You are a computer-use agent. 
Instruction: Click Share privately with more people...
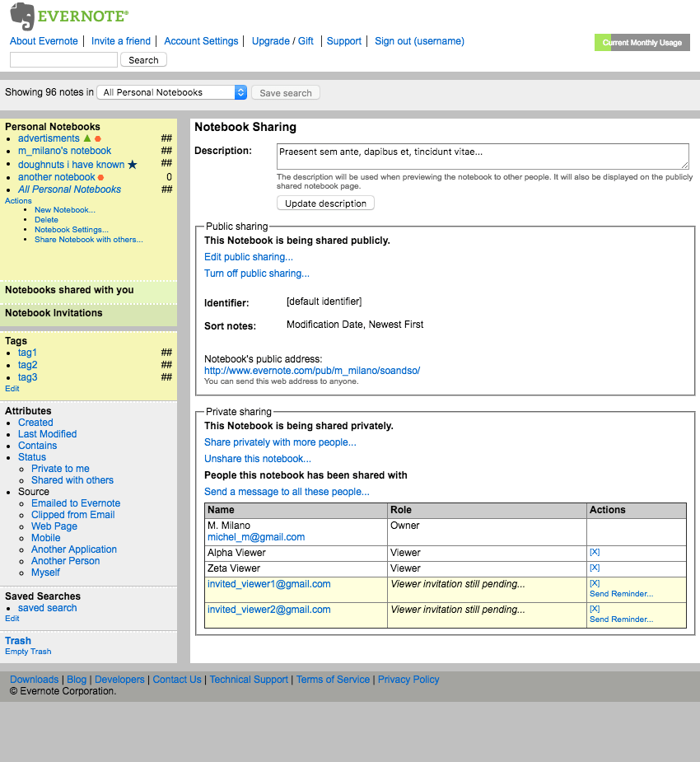[x=280, y=442]
